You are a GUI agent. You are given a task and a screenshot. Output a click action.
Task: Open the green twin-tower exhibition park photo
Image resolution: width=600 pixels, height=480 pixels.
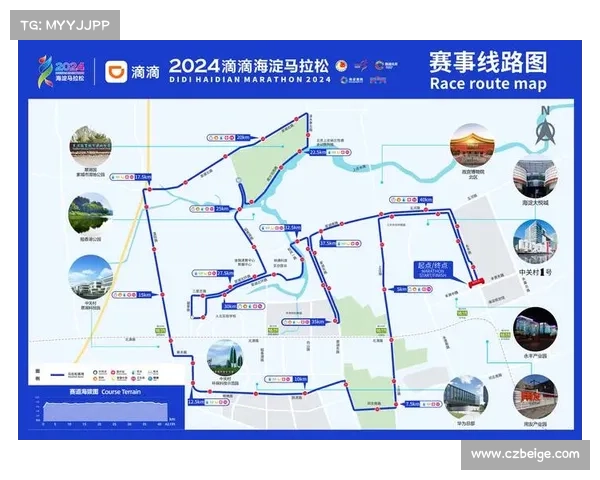pos(225,360)
